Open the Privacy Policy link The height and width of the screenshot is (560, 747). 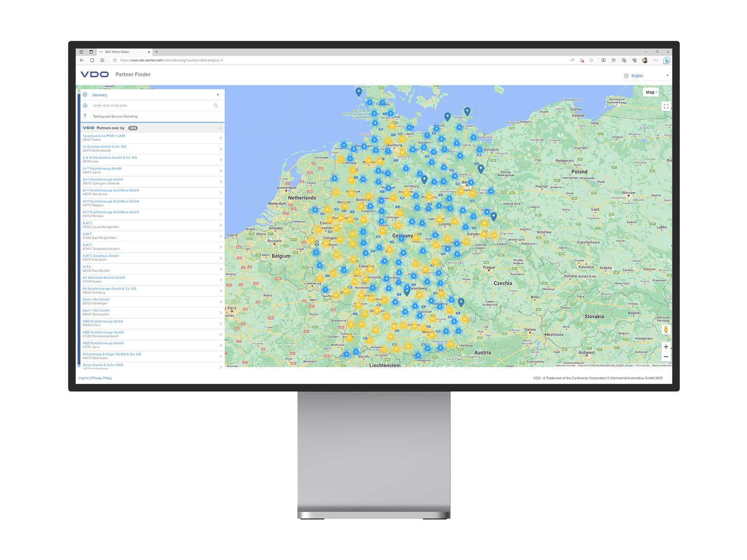[101, 378]
